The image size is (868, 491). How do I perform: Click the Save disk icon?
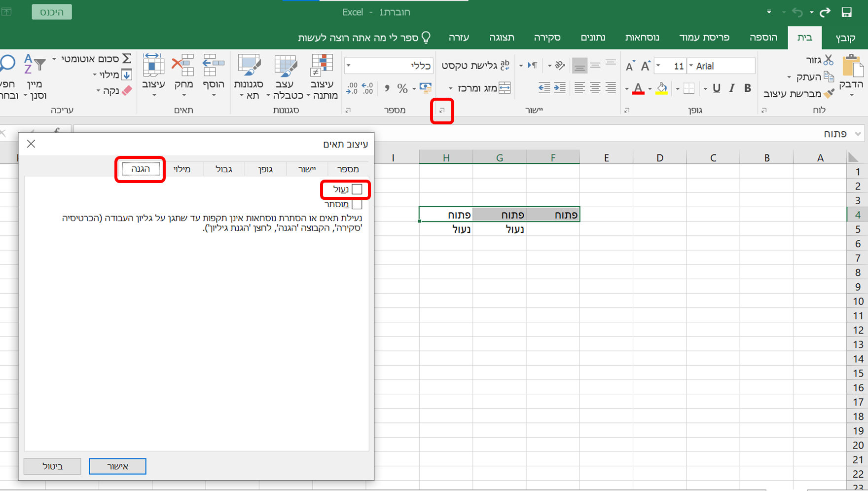pyautogui.click(x=846, y=12)
